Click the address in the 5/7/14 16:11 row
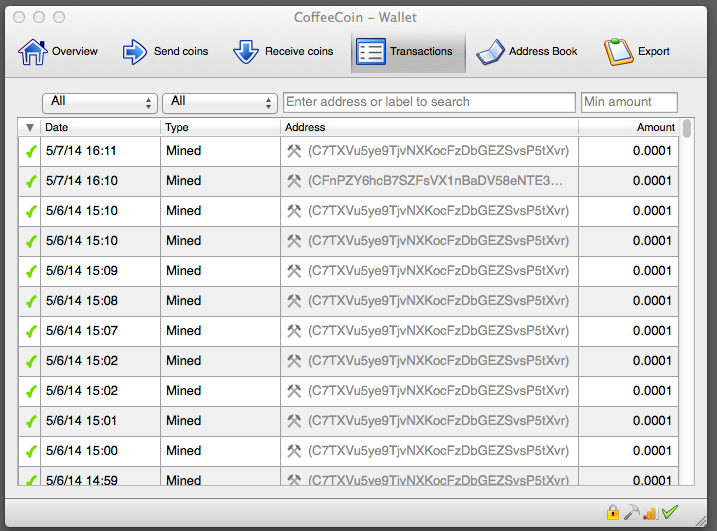This screenshot has height=531, width=717. tap(439, 151)
